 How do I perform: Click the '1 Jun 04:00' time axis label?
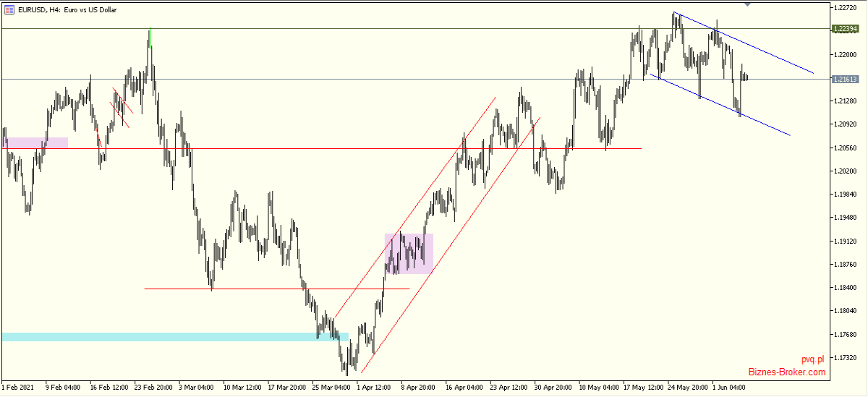730,387
